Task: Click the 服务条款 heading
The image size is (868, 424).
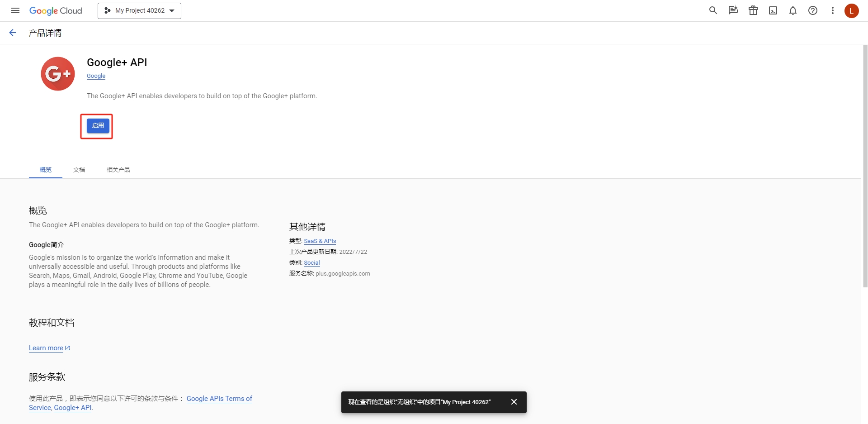Action: (x=47, y=377)
